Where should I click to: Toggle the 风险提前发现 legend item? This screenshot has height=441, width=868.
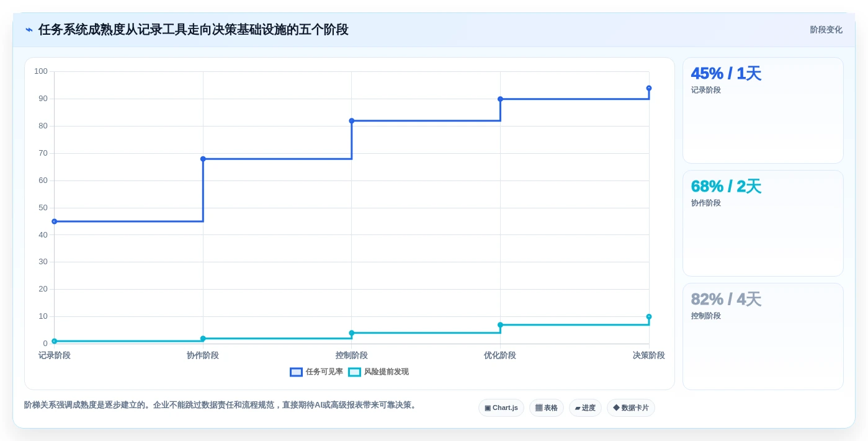378,372
